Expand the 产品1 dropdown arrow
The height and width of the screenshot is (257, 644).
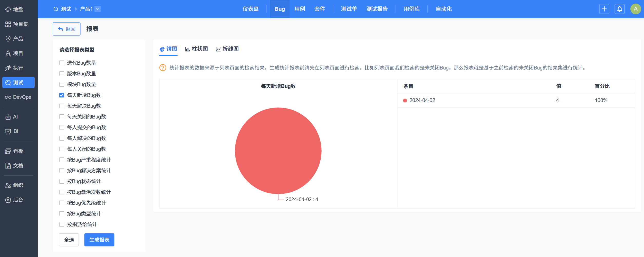point(98,9)
